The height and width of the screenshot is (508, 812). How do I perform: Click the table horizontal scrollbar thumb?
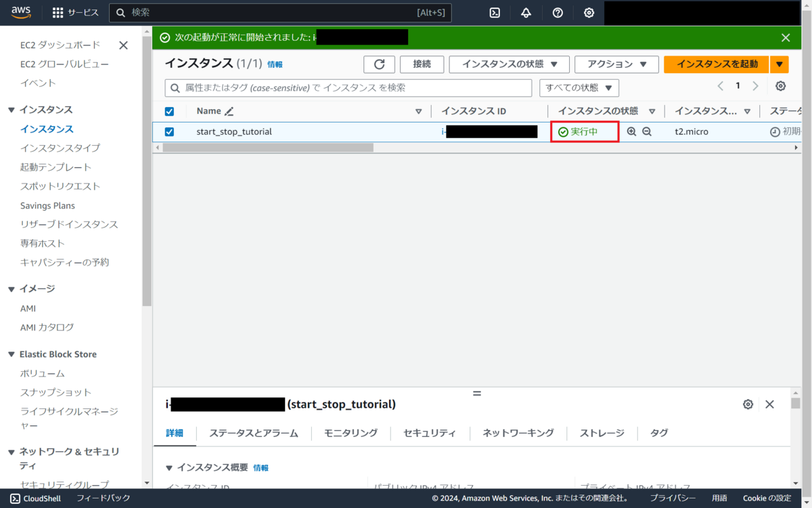[267, 147]
